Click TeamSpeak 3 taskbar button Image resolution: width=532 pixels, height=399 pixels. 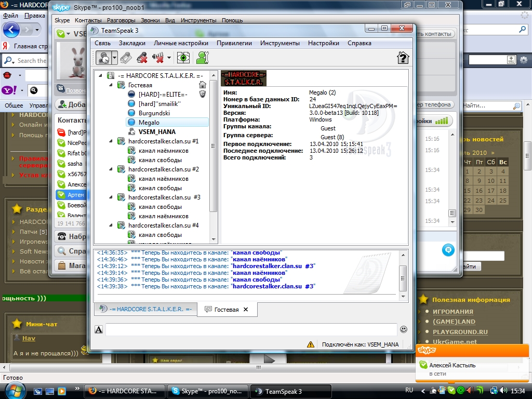click(x=290, y=391)
